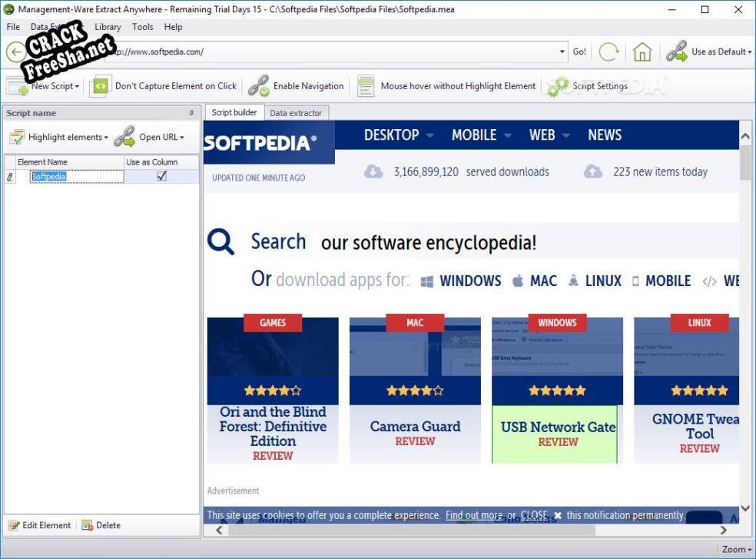Open the Zoom dropdown in status bar
This screenshot has width=756, height=559.
(x=737, y=549)
